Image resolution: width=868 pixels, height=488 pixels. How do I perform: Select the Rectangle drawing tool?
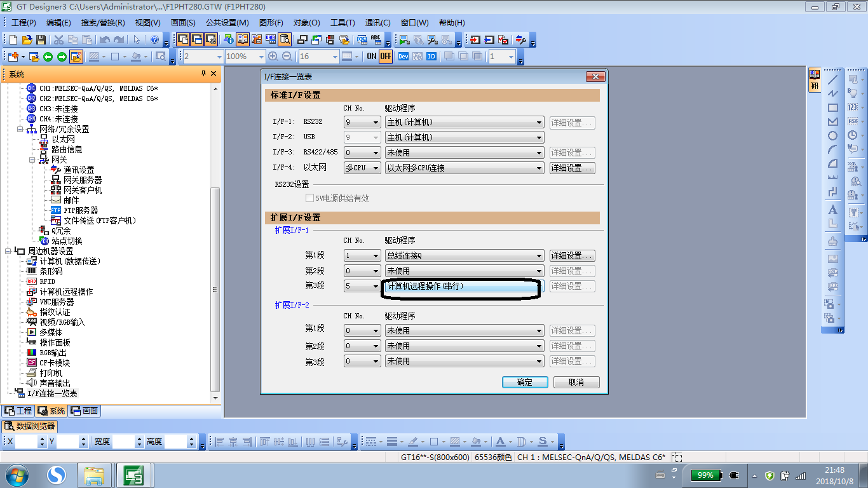[832, 108]
